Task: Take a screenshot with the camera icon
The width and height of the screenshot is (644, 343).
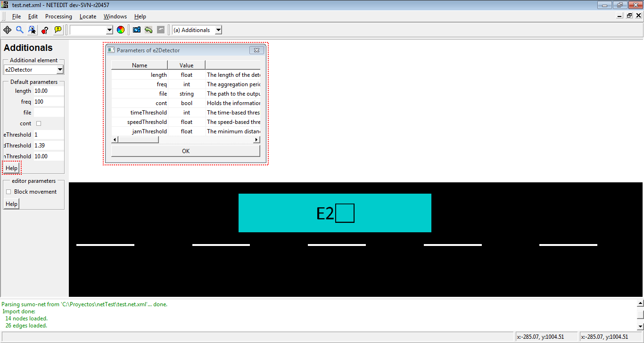Action: 137,30
